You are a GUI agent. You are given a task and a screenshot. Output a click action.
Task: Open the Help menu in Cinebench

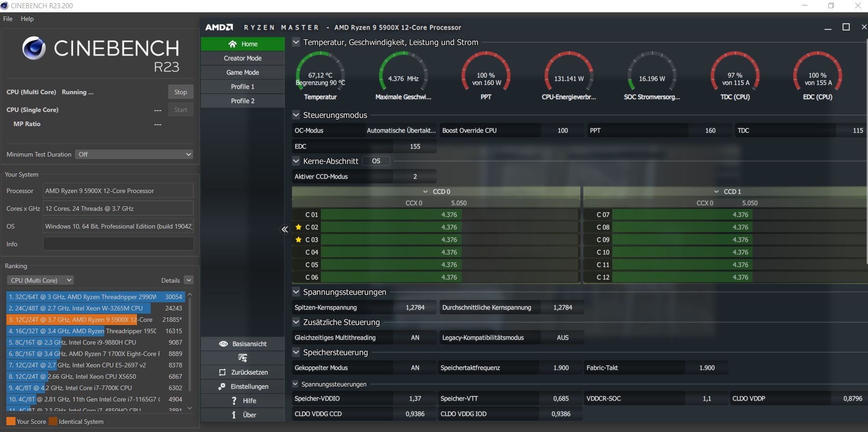tap(27, 19)
